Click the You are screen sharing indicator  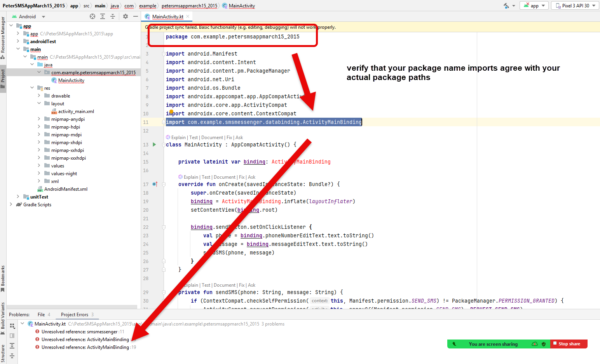[x=493, y=344]
